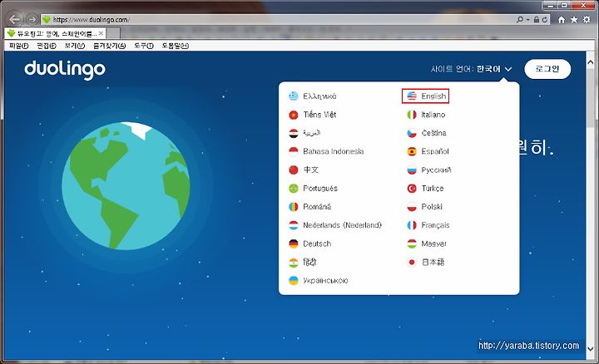Viewport: 599px width, 364px height.
Task: Choose Русский language option
Action: click(436, 170)
